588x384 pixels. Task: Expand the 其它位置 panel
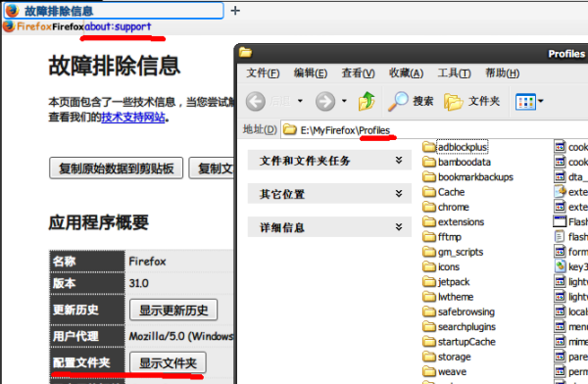tap(329, 194)
